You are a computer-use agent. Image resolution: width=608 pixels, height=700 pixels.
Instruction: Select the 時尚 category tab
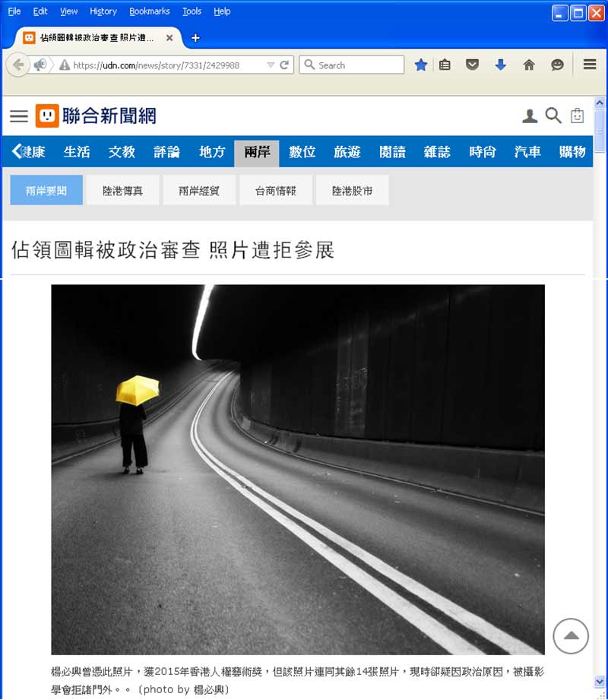click(x=483, y=152)
